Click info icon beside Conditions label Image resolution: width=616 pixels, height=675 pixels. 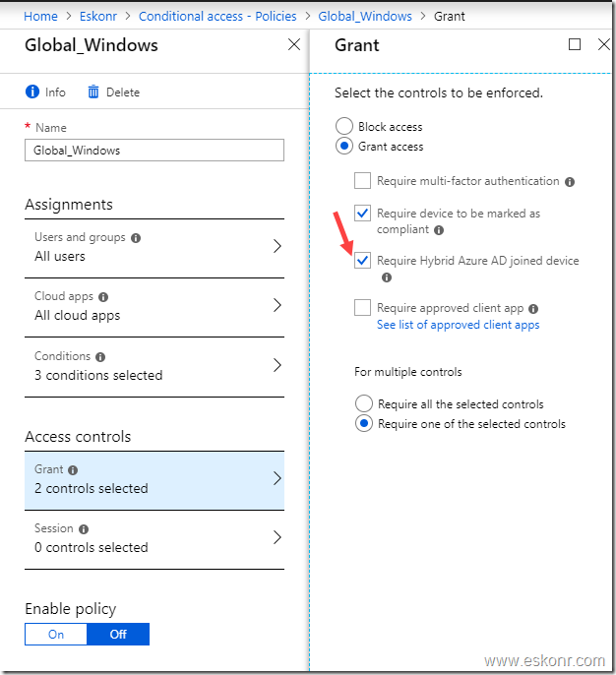[x=100, y=357]
